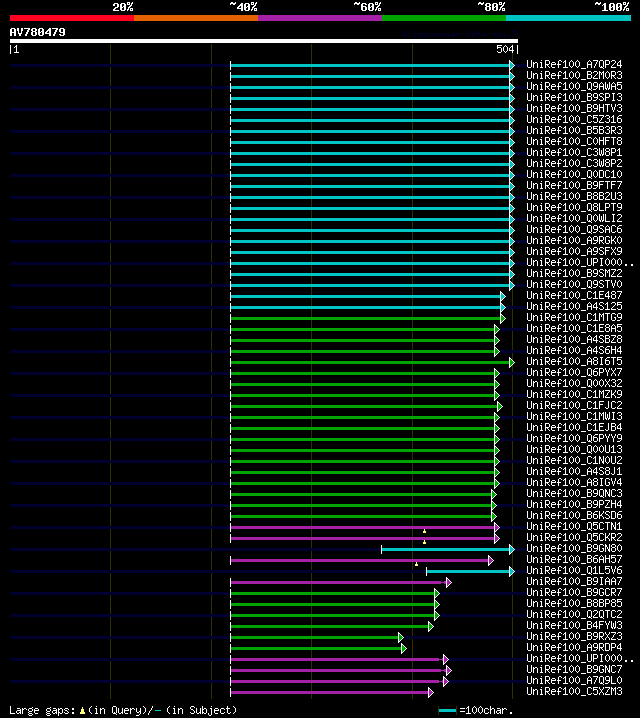This screenshot has height=718, width=640.
Task: Open the UniRef100_C5XZM3 entry
Action: 574,691
